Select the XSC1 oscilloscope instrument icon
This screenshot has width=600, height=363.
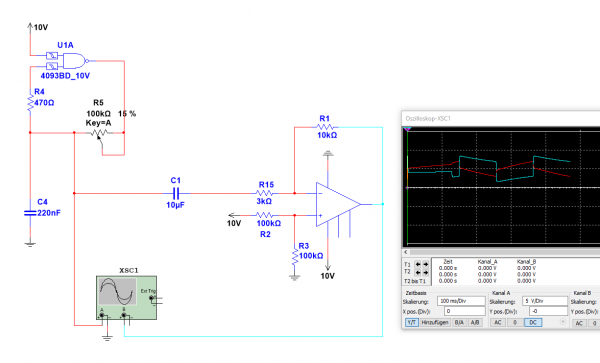click(126, 298)
